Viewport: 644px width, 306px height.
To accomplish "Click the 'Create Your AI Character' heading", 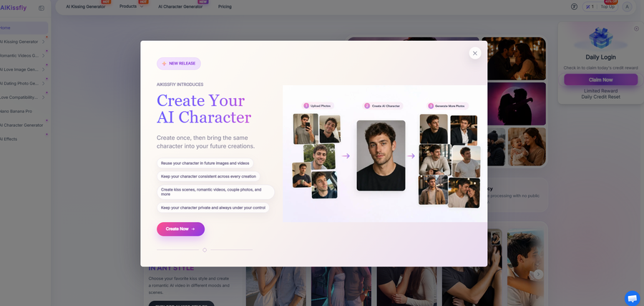I will click(204, 109).
